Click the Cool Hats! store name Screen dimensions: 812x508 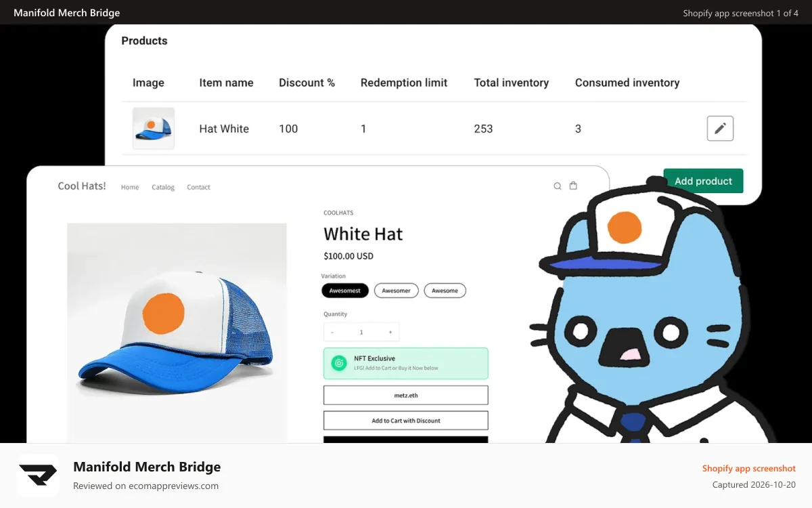(x=82, y=186)
